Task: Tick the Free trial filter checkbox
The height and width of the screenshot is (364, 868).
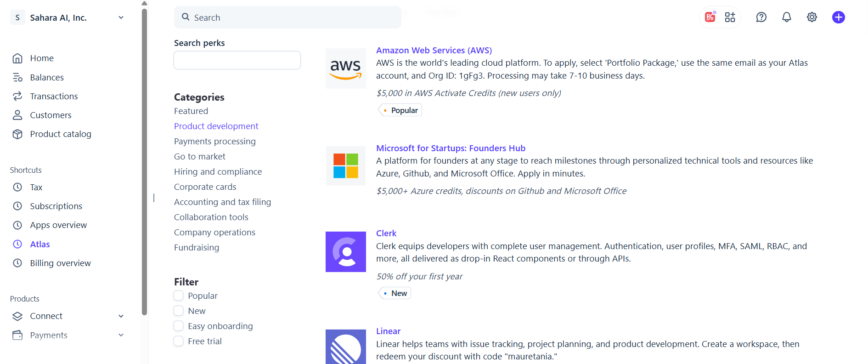Action: pos(179,341)
